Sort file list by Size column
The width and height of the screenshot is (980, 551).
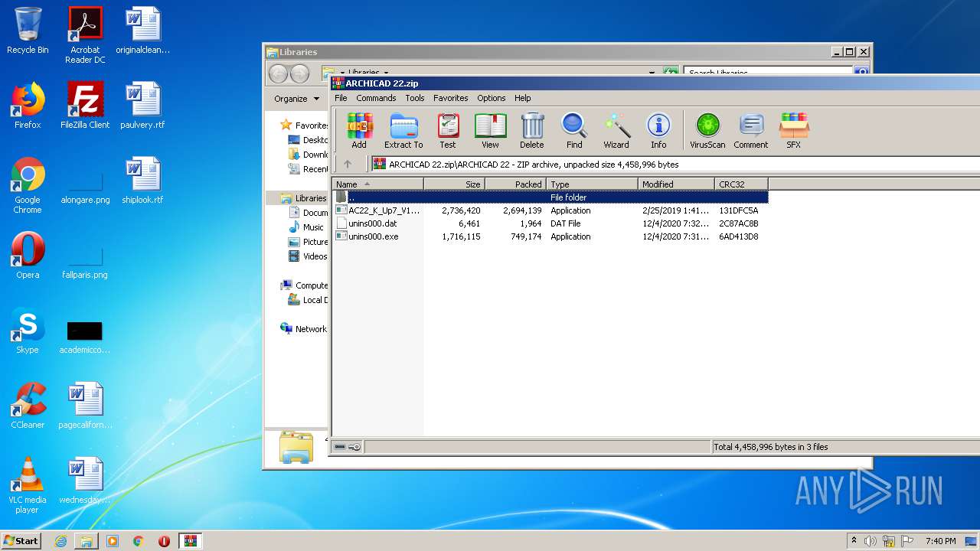[455, 184]
